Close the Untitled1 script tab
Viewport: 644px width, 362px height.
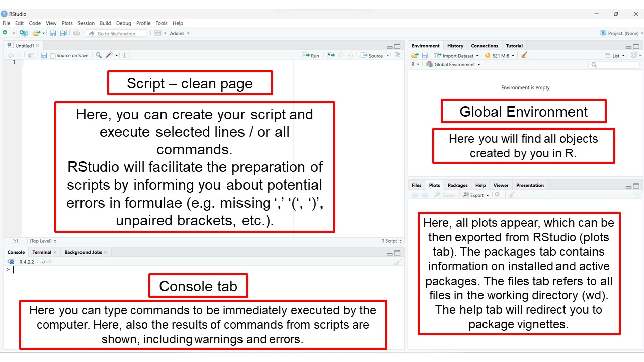point(37,46)
